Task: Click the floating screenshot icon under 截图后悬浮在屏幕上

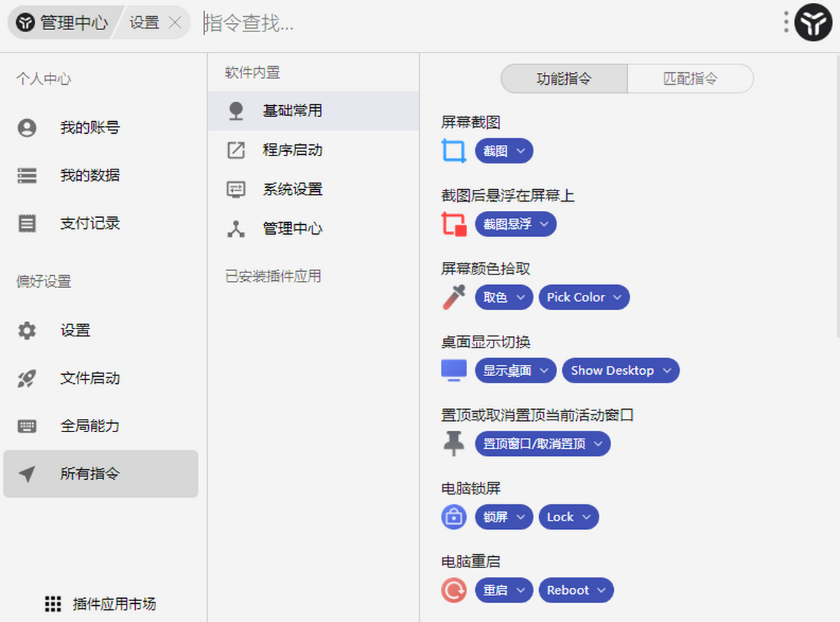Action: point(454,223)
